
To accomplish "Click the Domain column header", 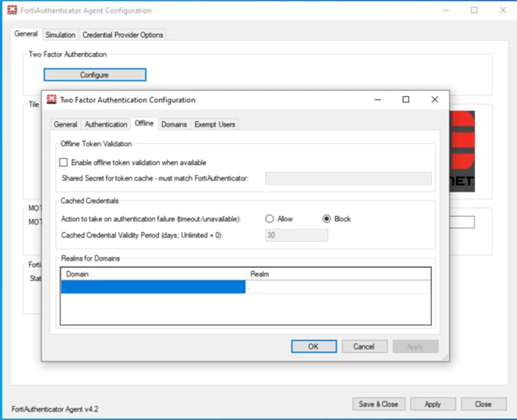I will 154,274.
